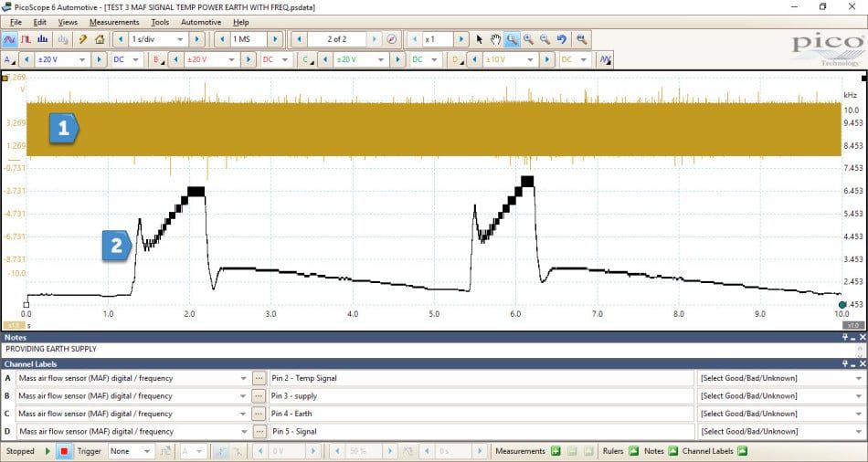Click ellipsis button for channel D label
Image resolution: width=868 pixels, height=462 pixels.
click(x=259, y=432)
